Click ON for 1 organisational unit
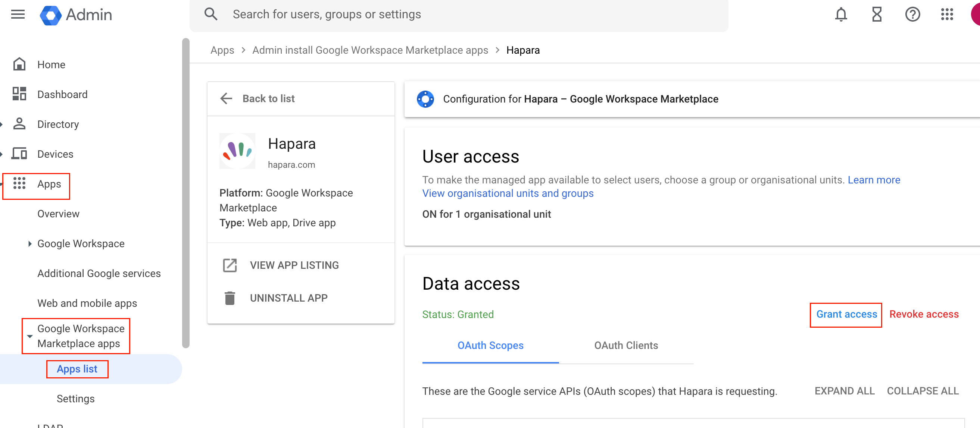 pos(486,214)
